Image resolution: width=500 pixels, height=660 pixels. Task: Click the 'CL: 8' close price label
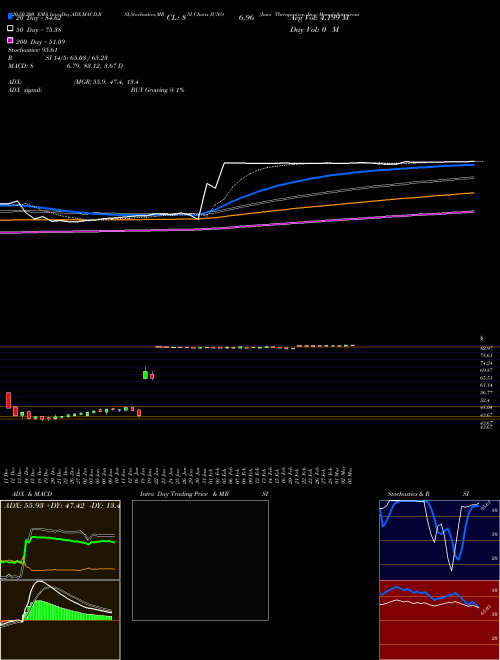tap(176, 18)
